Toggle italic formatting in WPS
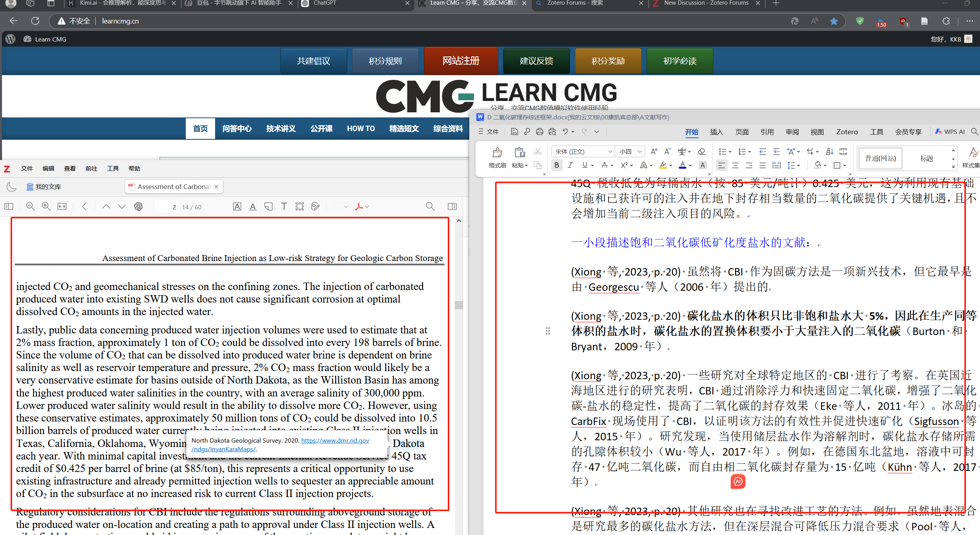This screenshot has height=535, width=980. click(570, 165)
